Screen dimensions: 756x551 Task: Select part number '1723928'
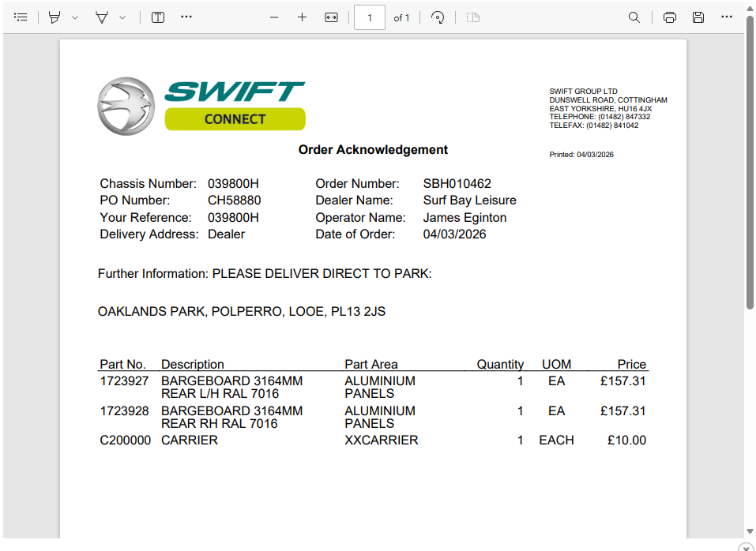pos(124,410)
